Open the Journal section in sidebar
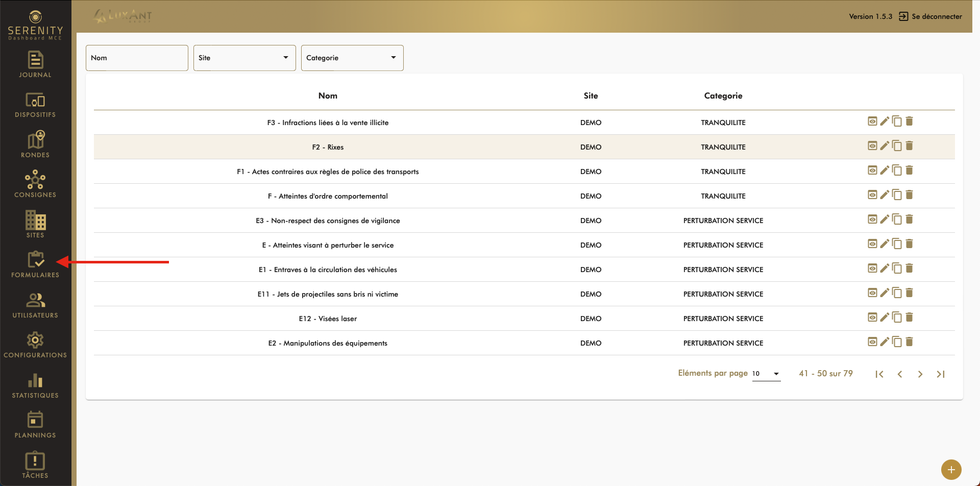This screenshot has height=486, width=980. click(x=35, y=64)
